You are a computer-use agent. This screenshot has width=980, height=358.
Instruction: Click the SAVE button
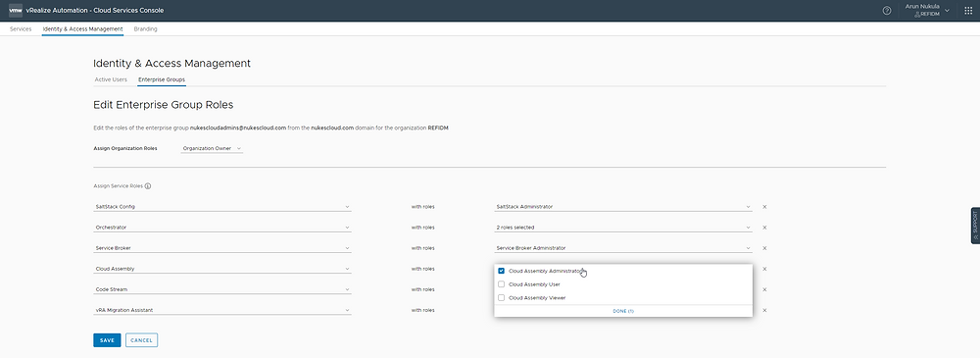point(107,339)
